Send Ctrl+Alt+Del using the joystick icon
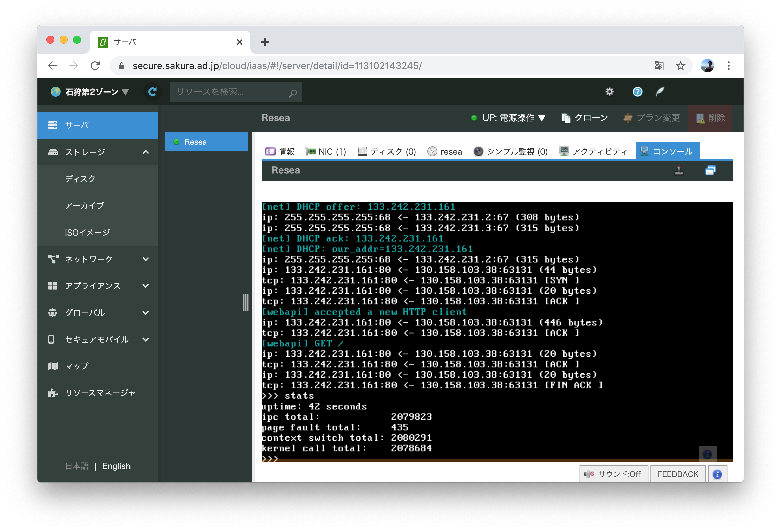Image resolution: width=781 pixels, height=532 pixels. [x=679, y=170]
